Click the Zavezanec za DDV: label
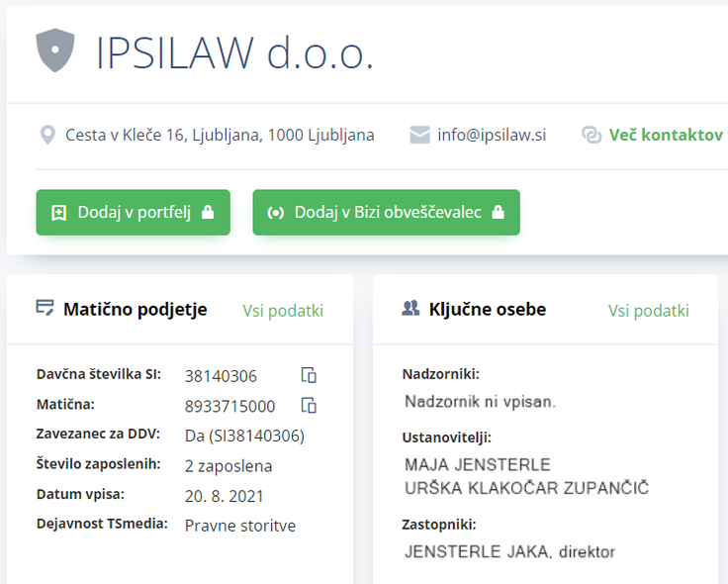 click(x=98, y=434)
